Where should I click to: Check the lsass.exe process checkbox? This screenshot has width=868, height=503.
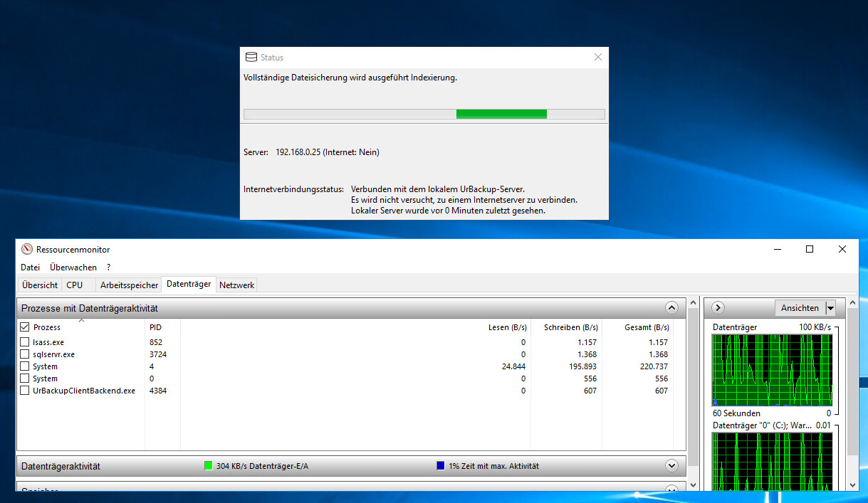[25, 342]
